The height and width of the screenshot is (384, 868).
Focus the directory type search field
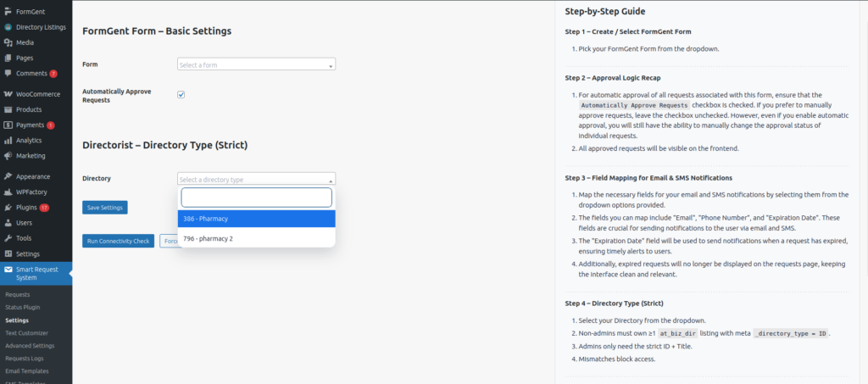coord(256,198)
